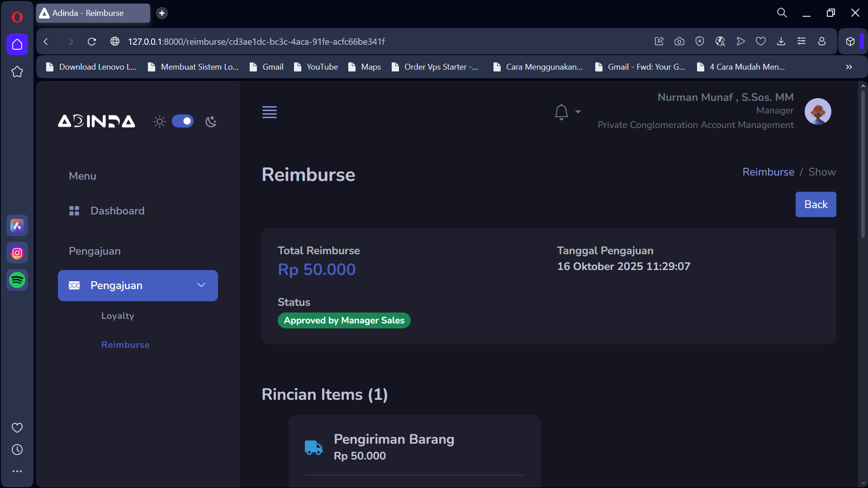The image size is (868, 488).
Task: Click the Aria AI icon in sidebar
Action: (17, 226)
